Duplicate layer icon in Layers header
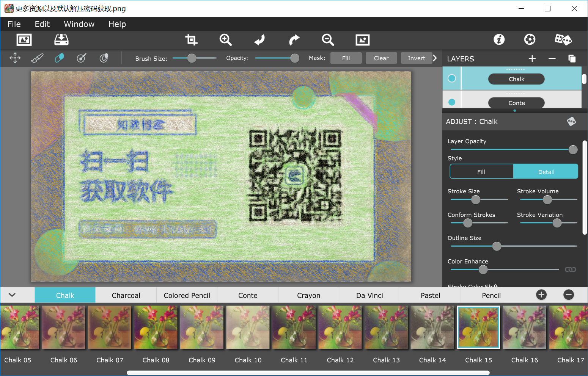Viewport: 588px width, 376px height. [x=572, y=58]
